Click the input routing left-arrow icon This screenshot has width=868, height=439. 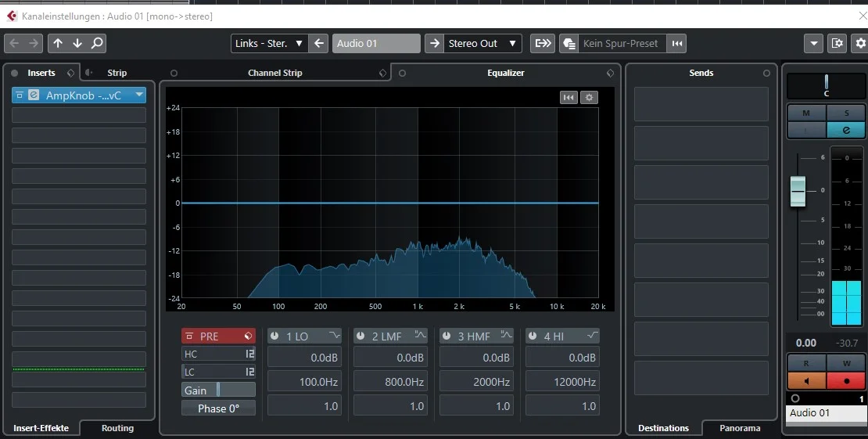pos(319,43)
